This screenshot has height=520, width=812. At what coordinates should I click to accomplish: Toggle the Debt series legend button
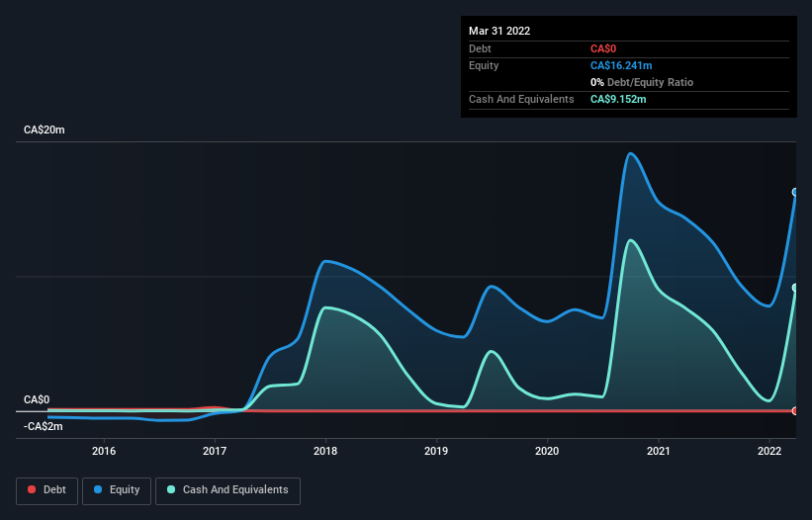click(47, 490)
